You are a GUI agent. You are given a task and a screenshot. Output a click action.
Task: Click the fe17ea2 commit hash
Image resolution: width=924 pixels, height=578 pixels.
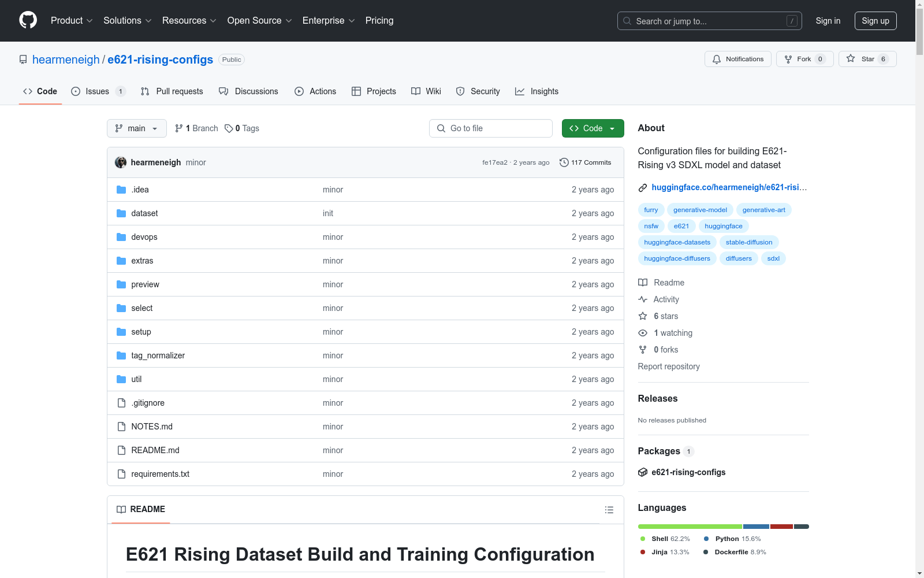[x=495, y=162]
